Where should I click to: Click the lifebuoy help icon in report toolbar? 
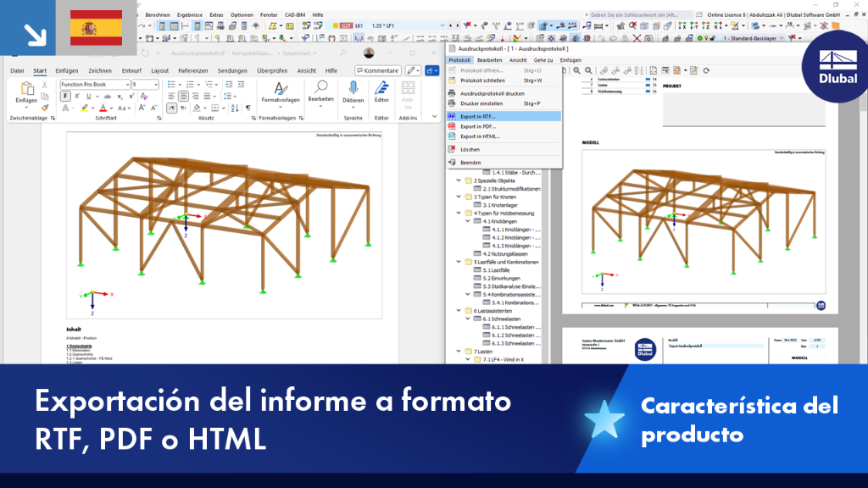point(677,70)
